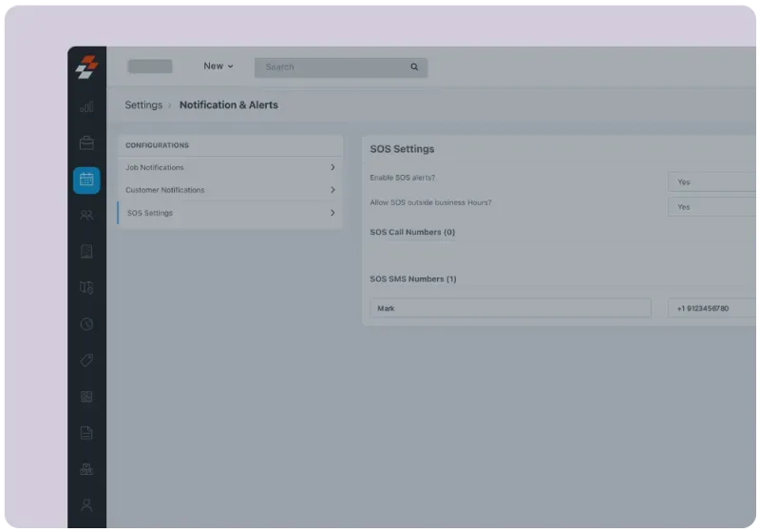
Task: Expand the Customer Notifications chevron arrow
Action: point(332,190)
